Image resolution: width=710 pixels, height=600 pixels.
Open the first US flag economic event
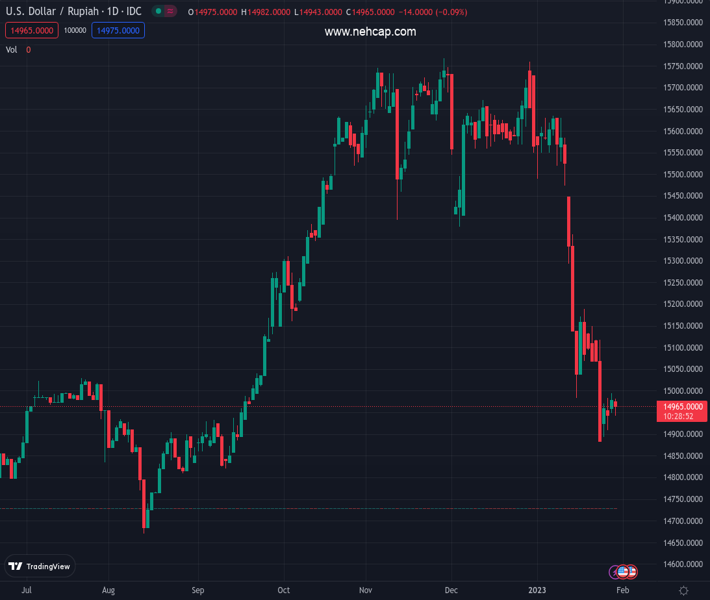coord(623,572)
